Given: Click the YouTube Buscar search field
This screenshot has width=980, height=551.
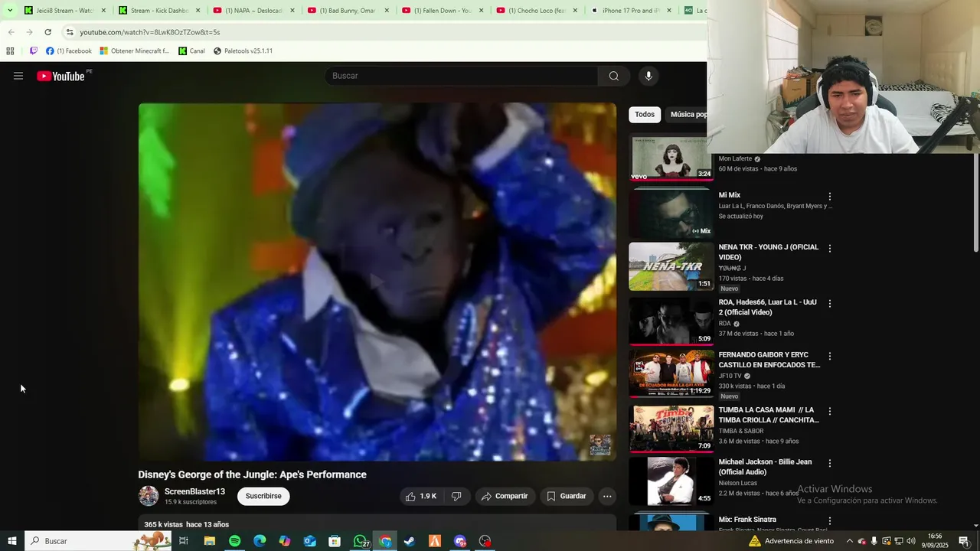Looking at the screenshot, I should pyautogui.click(x=461, y=76).
